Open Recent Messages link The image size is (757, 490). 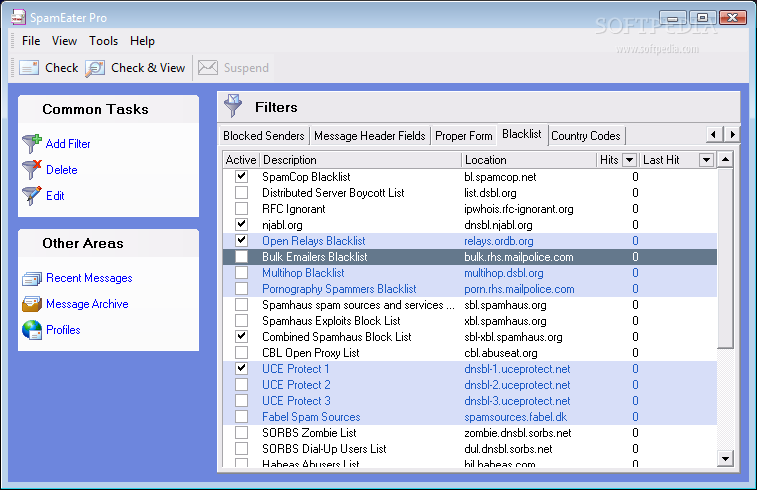(x=89, y=278)
